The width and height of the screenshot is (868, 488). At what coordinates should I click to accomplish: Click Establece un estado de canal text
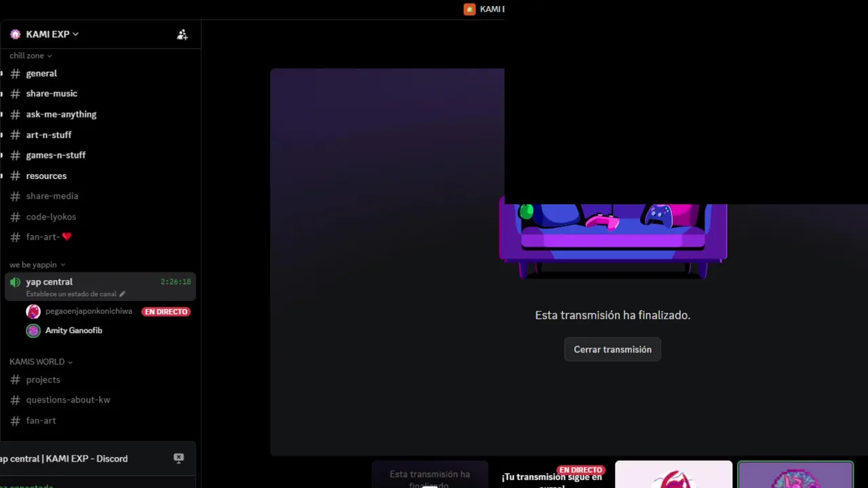click(x=71, y=294)
